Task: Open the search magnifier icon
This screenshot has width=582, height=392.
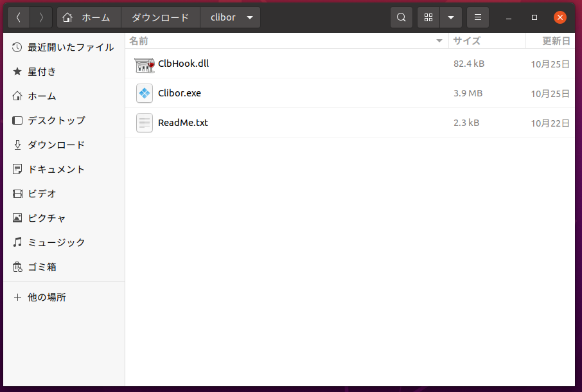Action: point(401,17)
